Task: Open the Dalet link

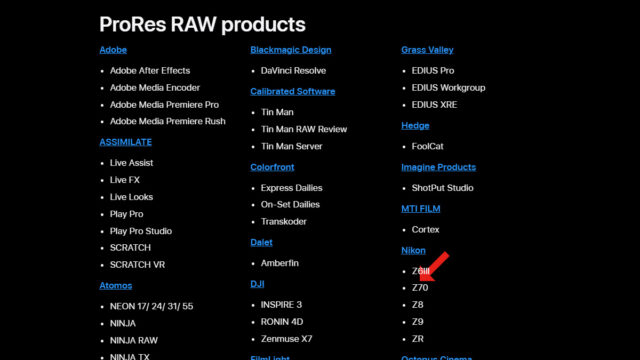Action: point(261,242)
